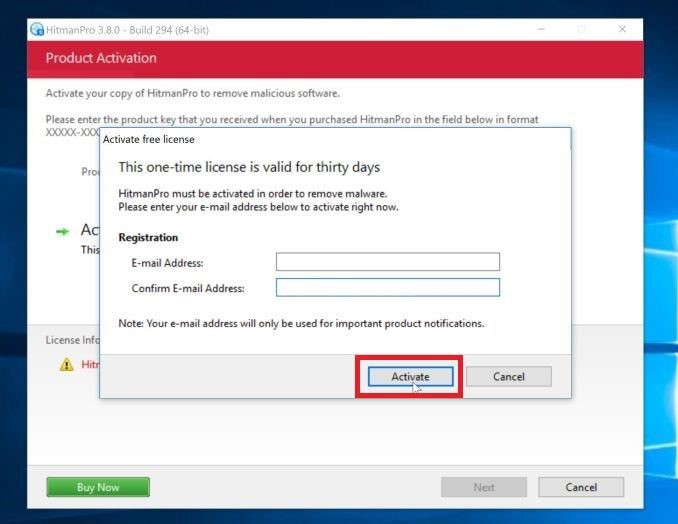
Task: Click the Activate free license title bar
Action: tap(300, 139)
